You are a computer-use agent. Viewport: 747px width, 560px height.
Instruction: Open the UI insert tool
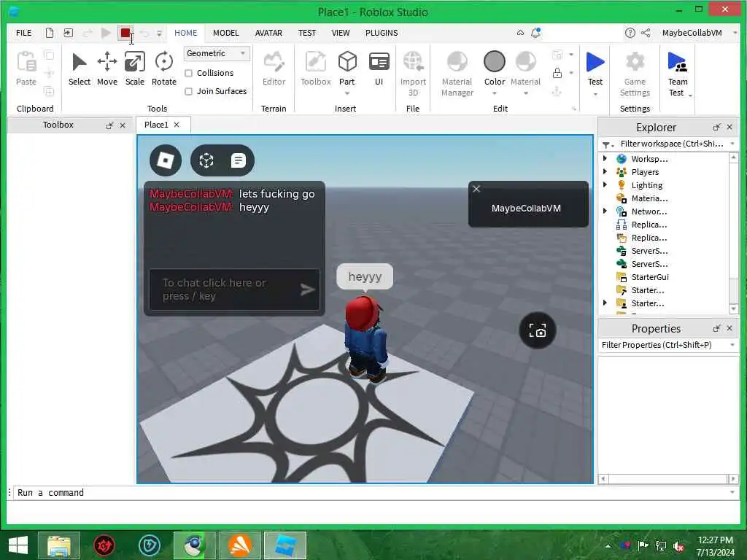point(379,69)
